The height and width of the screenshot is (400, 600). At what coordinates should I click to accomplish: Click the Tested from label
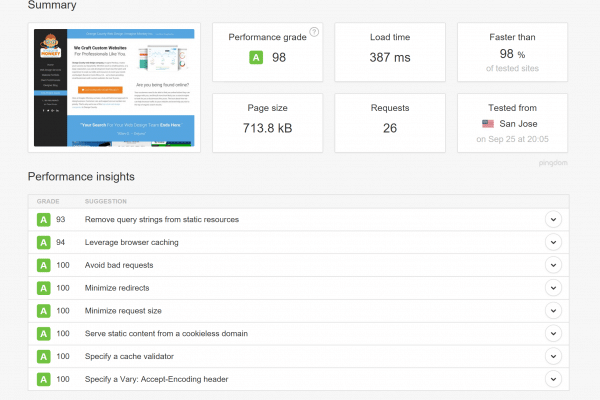(512, 108)
